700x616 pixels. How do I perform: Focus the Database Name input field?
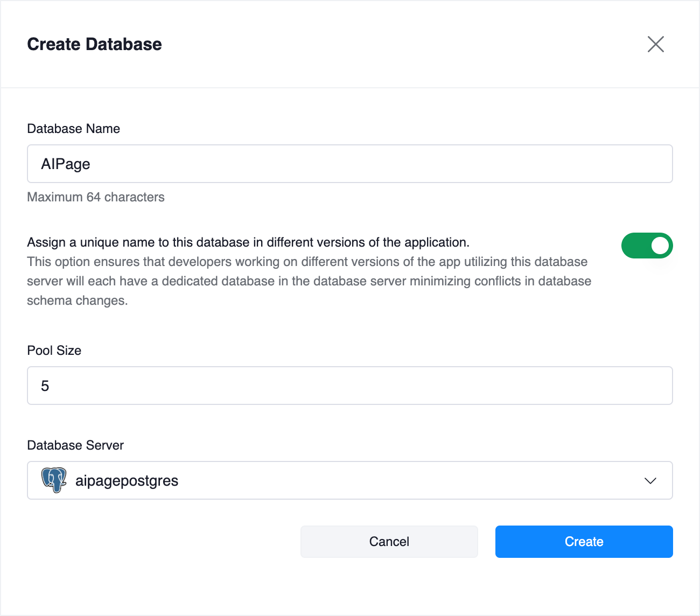tap(350, 164)
